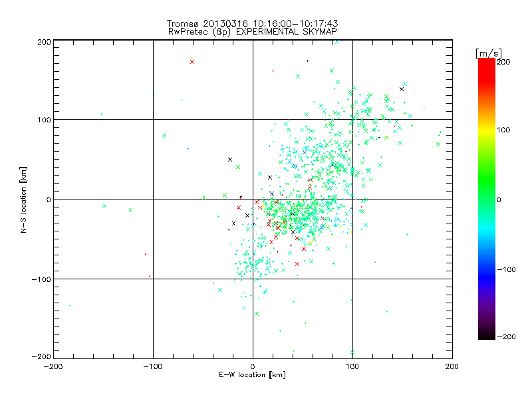
Task: Click the x-axis tick label '-200'
Action: click(x=54, y=366)
